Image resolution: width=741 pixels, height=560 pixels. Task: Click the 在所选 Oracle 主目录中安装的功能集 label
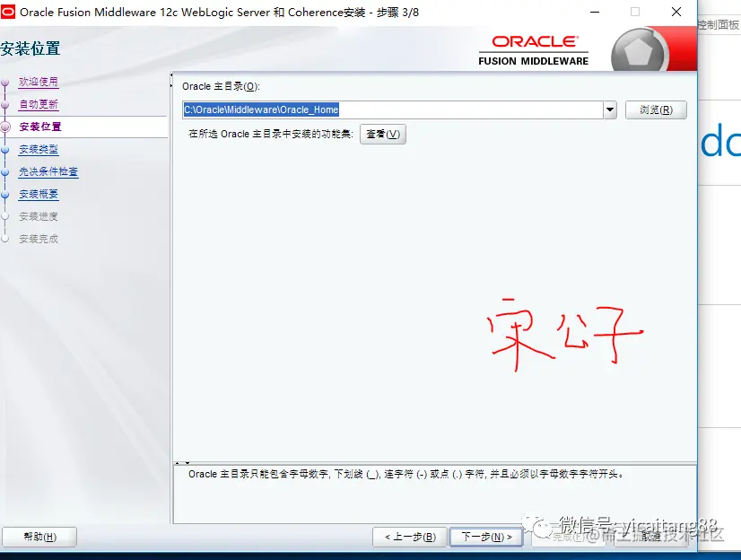tap(271, 135)
